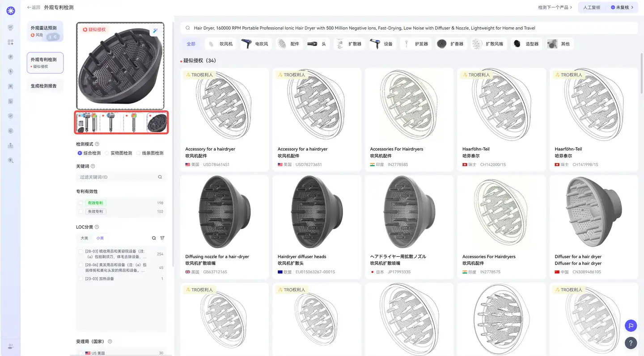
Task: Click the LOC分类 search magnifier icon
Action: [154, 238]
